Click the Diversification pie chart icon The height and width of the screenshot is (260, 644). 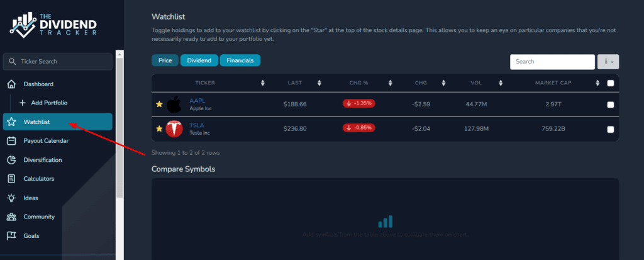click(11, 160)
